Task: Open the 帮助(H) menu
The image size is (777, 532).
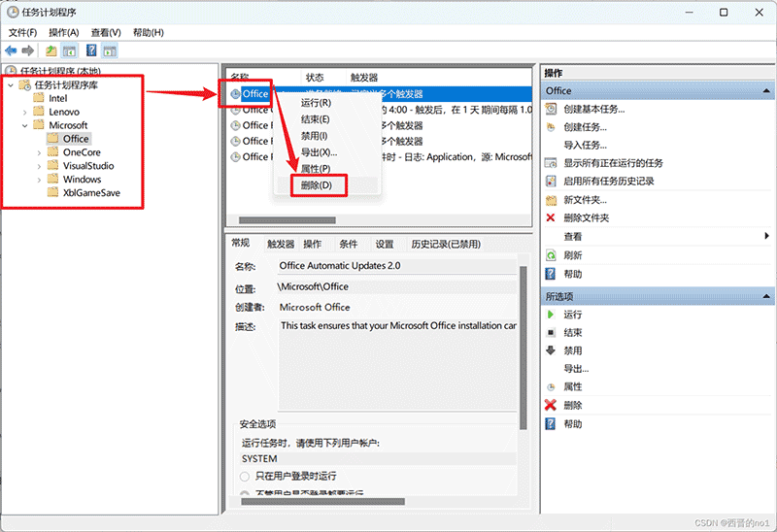Action: coord(149,33)
